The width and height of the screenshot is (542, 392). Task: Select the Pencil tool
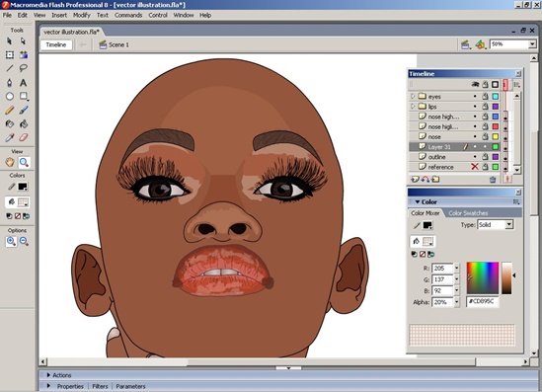9,111
